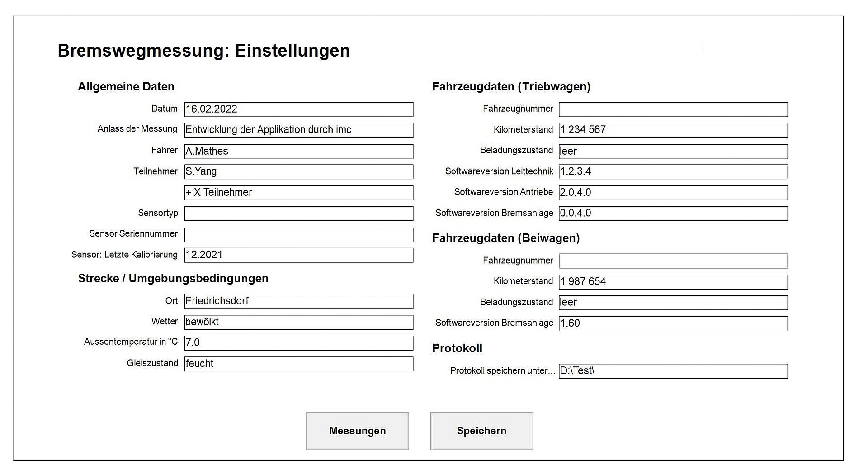Click the Triebwagen Fahrzeugnummer empty field
This screenshot has width=868, height=475.
pyautogui.click(x=673, y=109)
